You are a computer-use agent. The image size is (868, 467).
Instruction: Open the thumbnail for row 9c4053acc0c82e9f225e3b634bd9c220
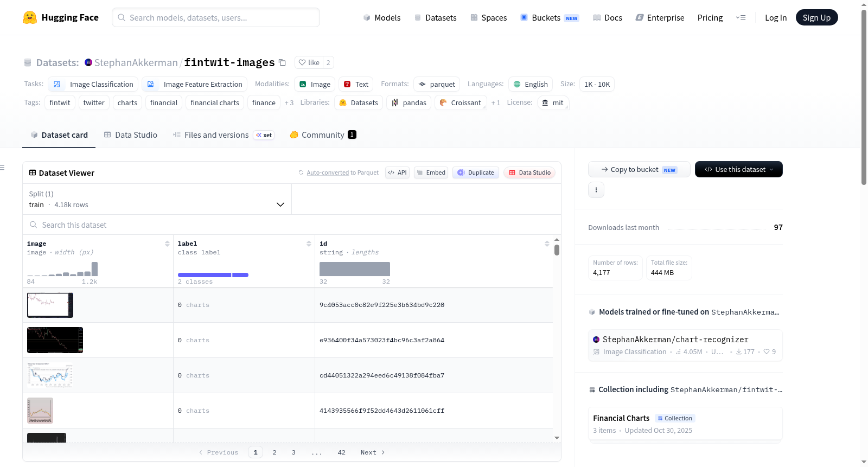(x=50, y=305)
